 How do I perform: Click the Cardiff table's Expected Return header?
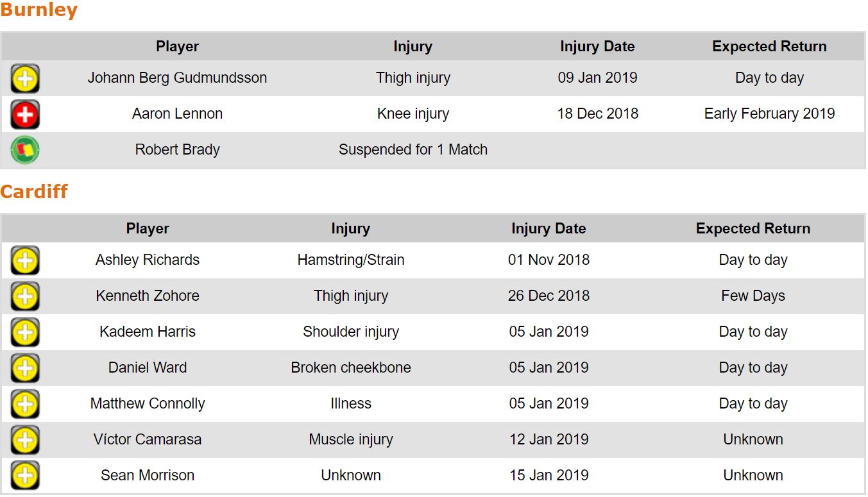[x=753, y=228]
